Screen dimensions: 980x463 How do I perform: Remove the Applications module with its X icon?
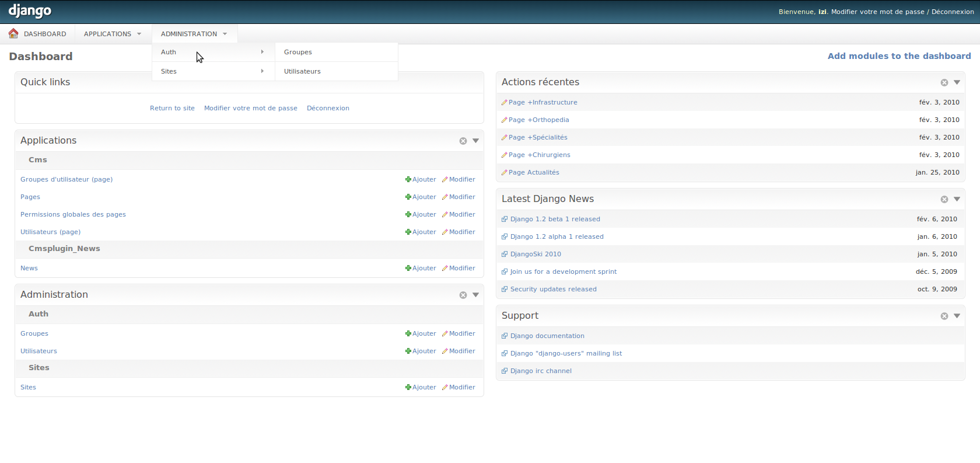pos(463,141)
